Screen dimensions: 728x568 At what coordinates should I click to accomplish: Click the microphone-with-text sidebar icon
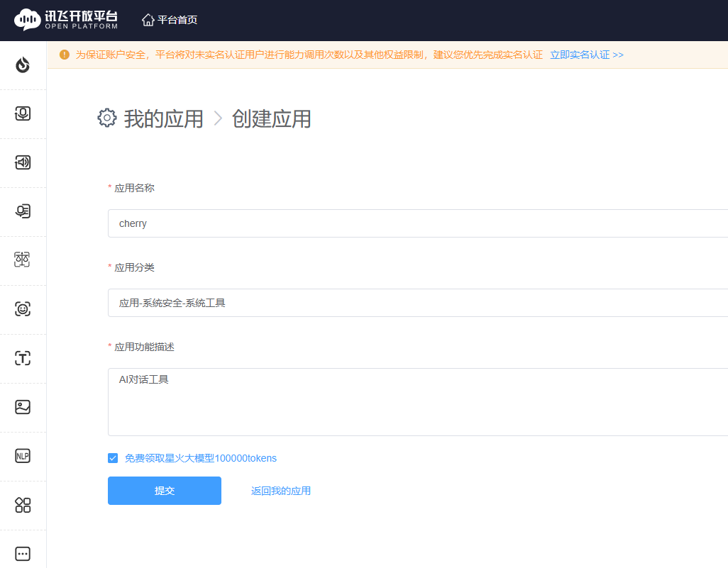(x=23, y=211)
